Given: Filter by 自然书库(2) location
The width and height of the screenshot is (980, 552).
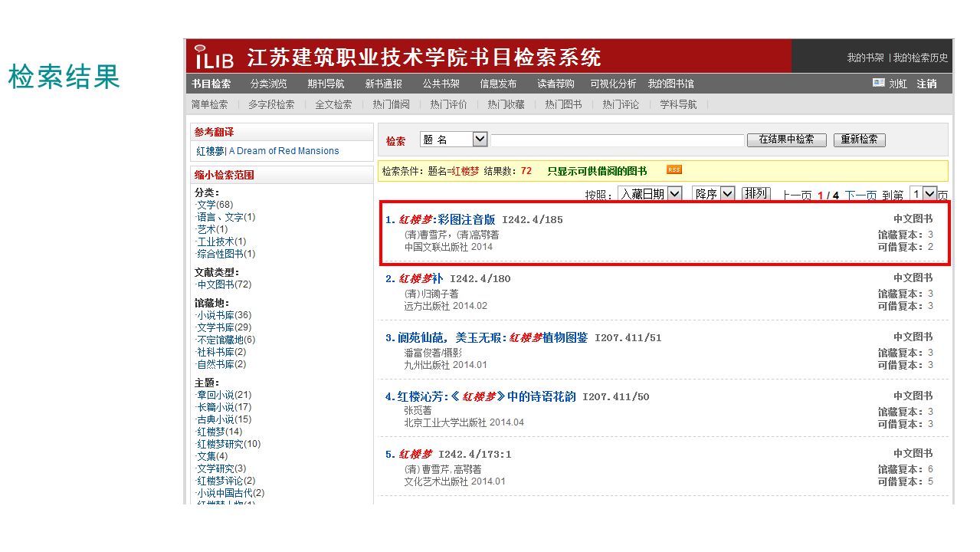Looking at the screenshot, I should (221, 364).
